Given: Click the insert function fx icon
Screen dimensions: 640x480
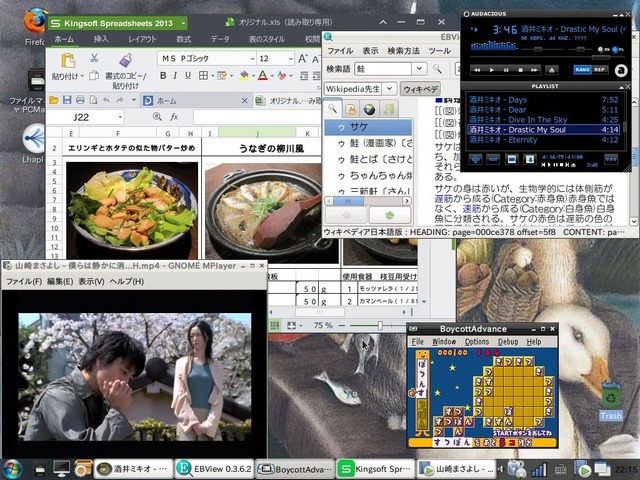Looking at the screenshot, I should click(x=174, y=117).
